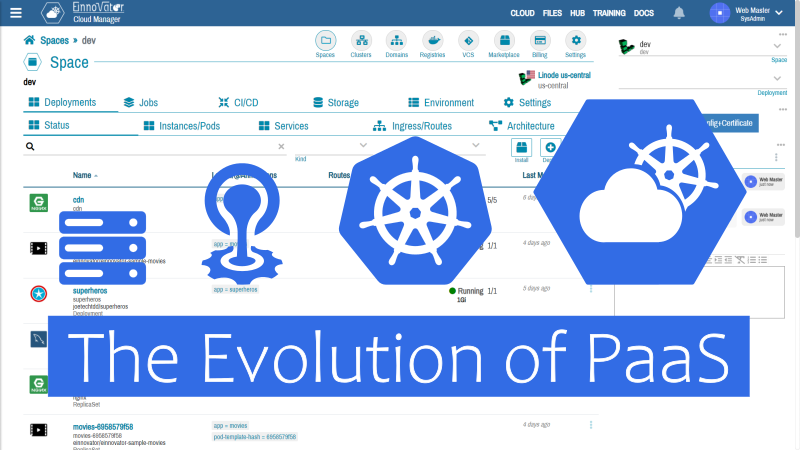Click the pod-template-hash = 6958579f58 tag
Image resolution: width=800 pixels, height=450 pixels.
click(x=255, y=437)
